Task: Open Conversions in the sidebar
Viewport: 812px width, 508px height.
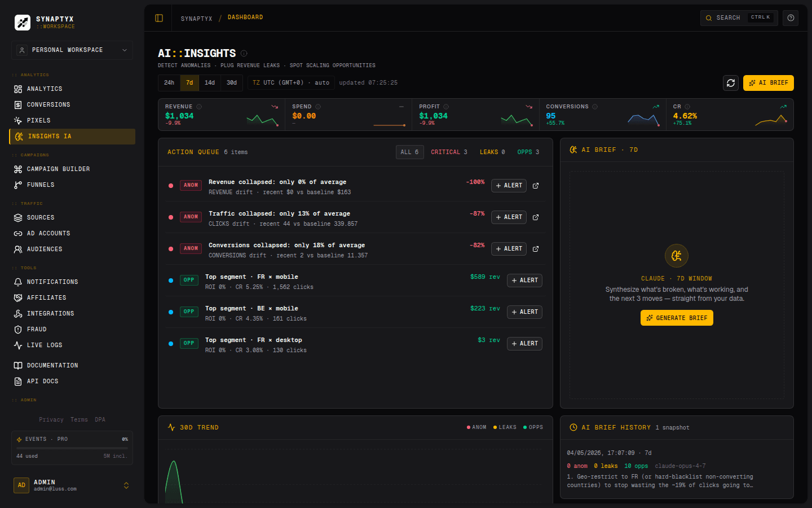Action: click(x=72, y=105)
